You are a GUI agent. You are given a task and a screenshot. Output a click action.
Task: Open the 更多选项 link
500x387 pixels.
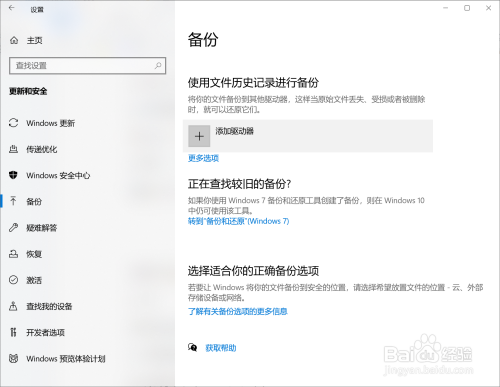[x=203, y=158]
